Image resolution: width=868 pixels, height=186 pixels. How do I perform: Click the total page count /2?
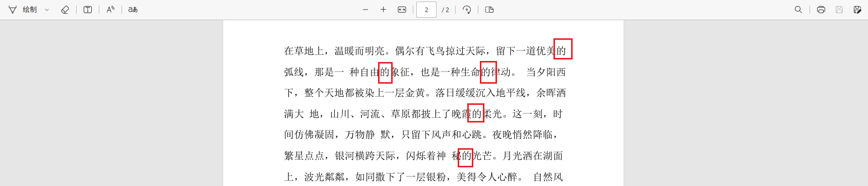tap(446, 10)
